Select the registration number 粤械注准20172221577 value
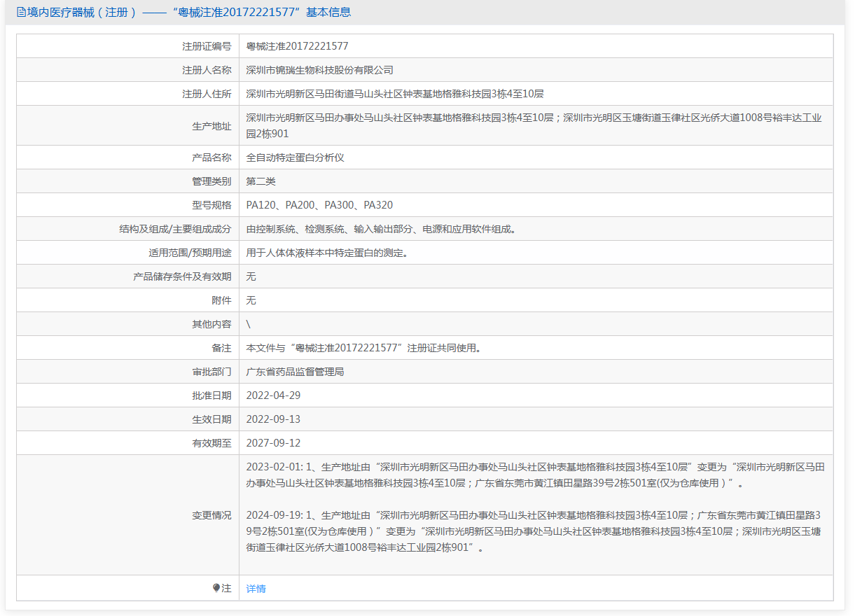The image size is (862, 616). coord(298,46)
